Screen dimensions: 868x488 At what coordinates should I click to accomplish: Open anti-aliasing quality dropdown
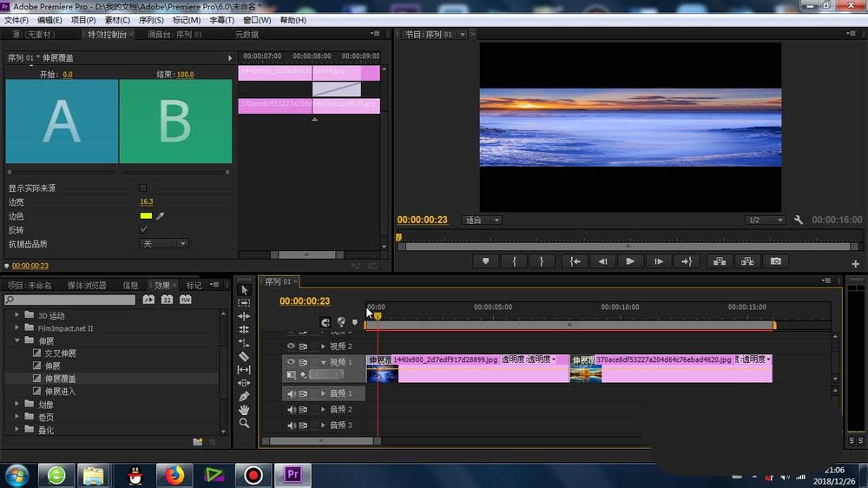163,244
